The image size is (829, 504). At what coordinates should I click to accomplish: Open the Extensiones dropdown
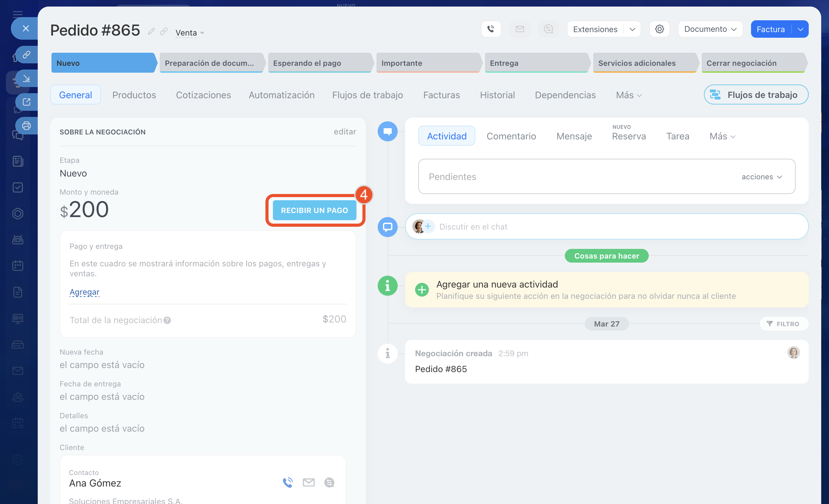click(632, 29)
